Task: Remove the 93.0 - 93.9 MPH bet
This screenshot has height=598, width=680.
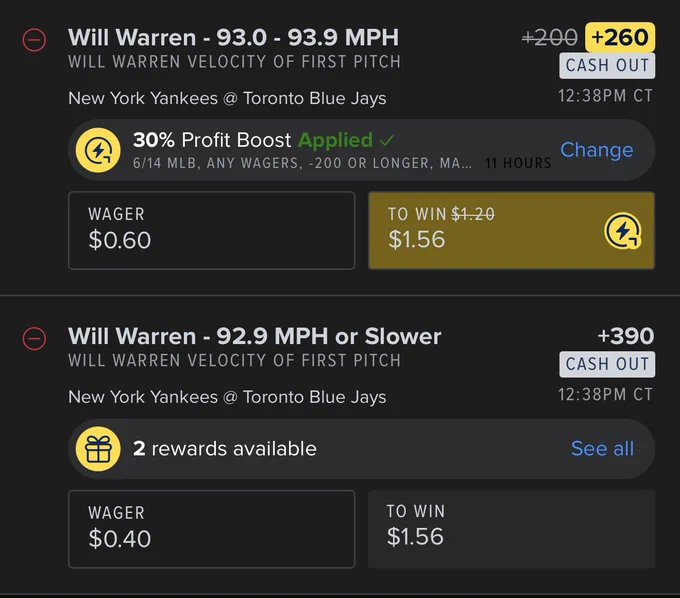Action: [x=34, y=40]
